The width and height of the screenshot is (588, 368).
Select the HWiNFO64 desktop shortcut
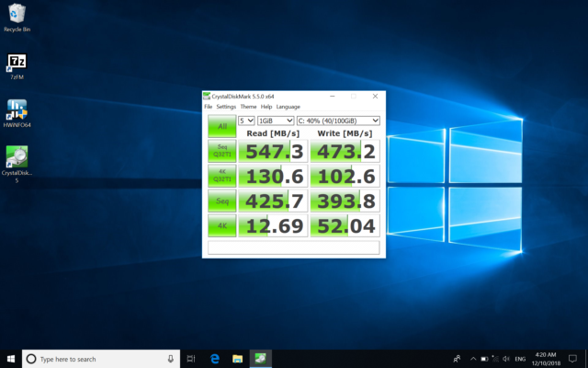click(17, 113)
